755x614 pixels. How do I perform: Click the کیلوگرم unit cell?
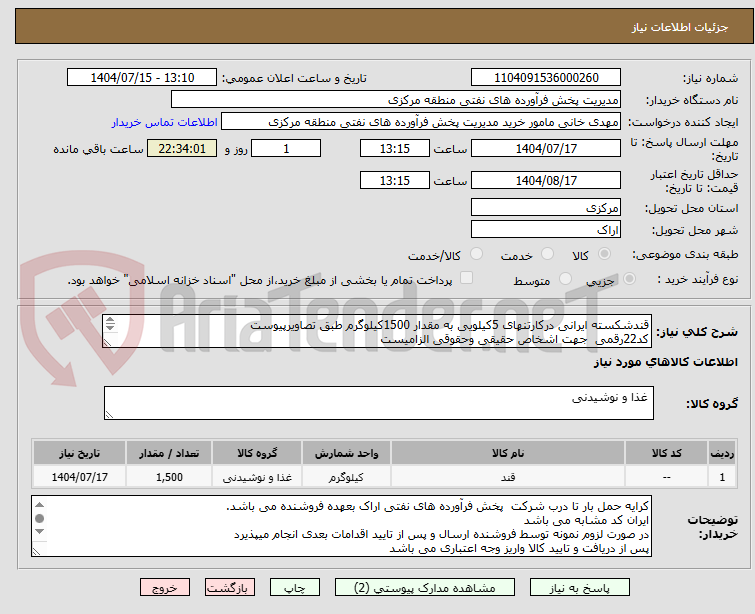[x=346, y=477]
